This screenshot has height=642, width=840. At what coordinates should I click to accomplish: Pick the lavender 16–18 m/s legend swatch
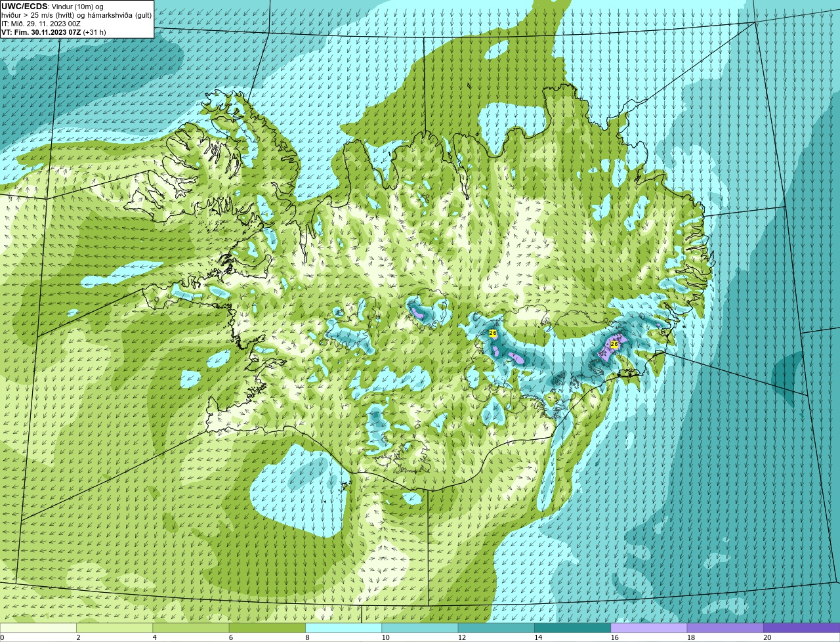coord(649,628)
